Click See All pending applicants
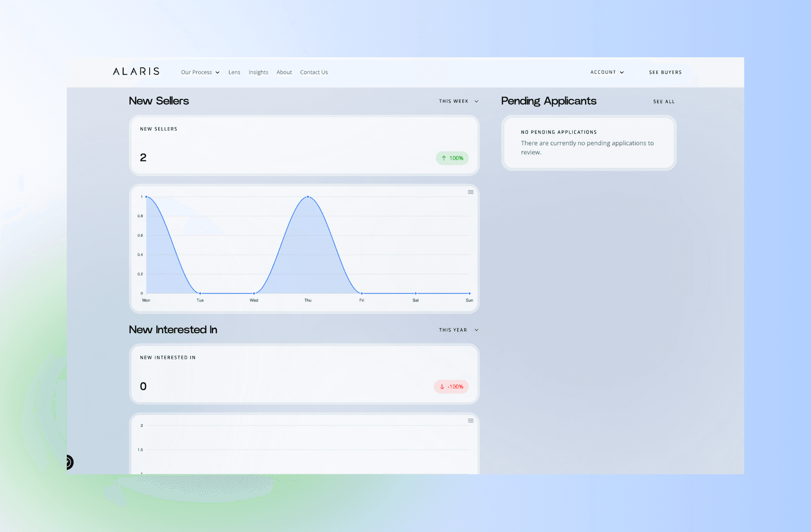 pos(664,102)
